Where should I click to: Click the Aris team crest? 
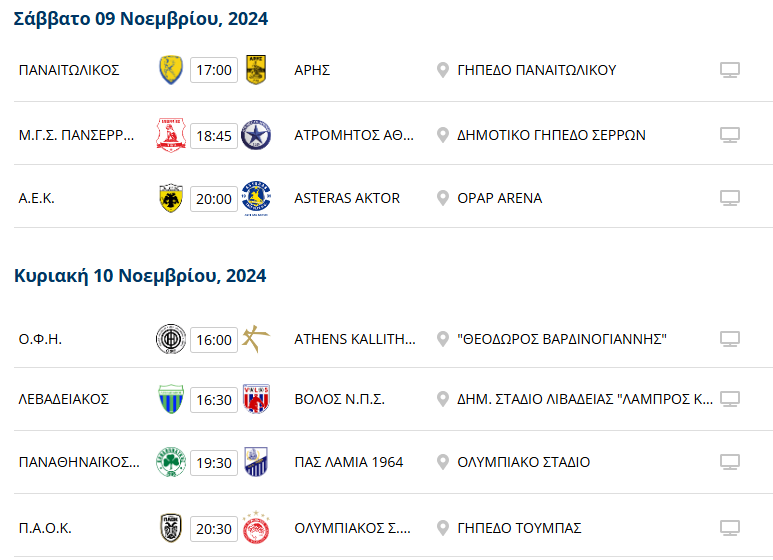pos(256,70)
